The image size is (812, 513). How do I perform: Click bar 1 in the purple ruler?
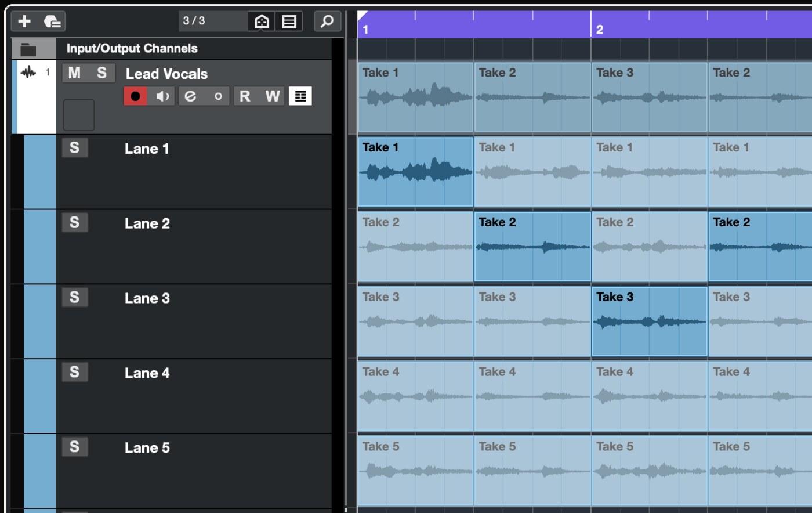365,30
